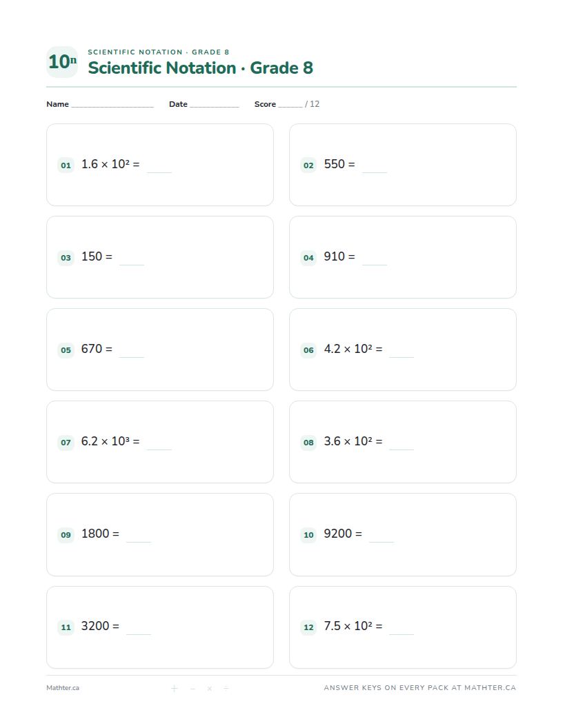Click question number badge 02

tap(308, 165)
